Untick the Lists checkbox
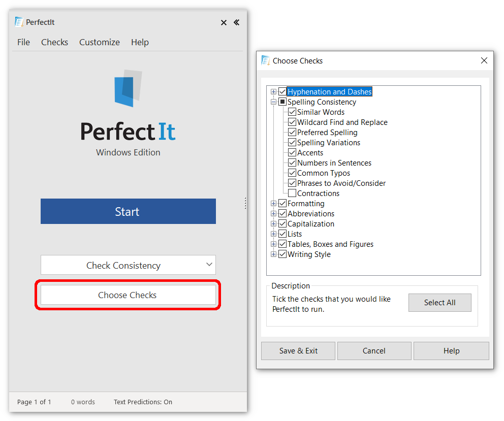Image resolution: width=504 pixels, height=421 pixels. pyautogui.click(x=282, y=234)
